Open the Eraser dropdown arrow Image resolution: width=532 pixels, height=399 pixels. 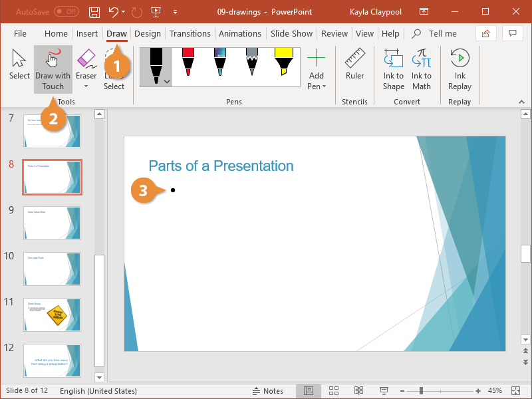(86, 86)
